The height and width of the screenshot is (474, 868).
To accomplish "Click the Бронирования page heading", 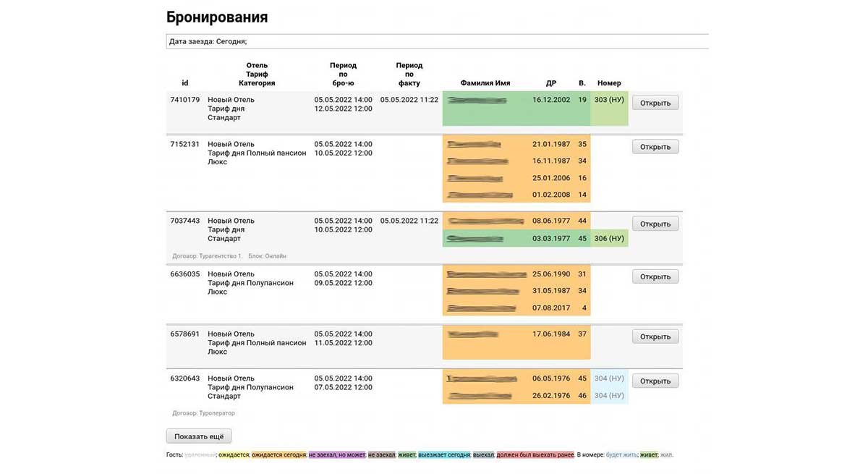I will pyautogui.click(x=217, y=17).
